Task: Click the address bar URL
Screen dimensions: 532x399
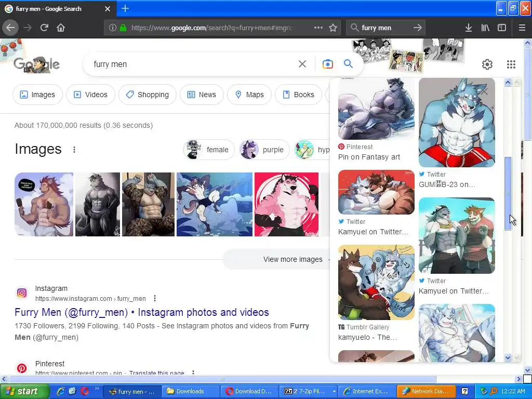Action: [212, 28]
